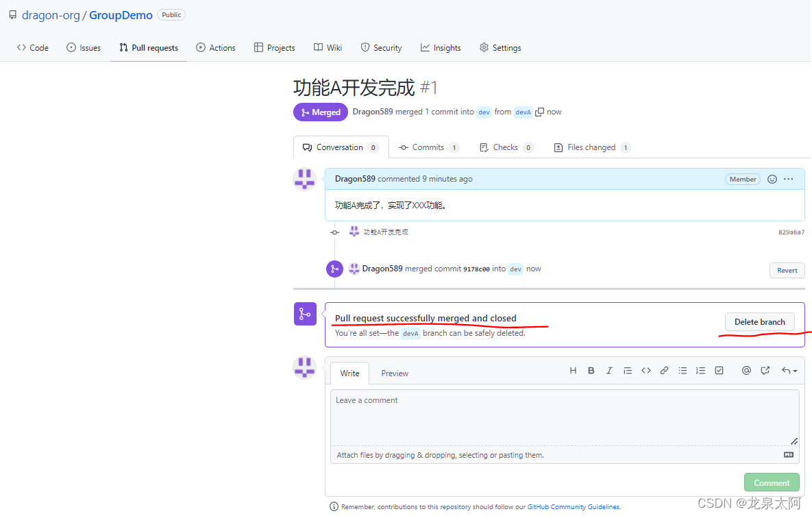Click Dragon589 username in comment header

click(x=355, y=179)
